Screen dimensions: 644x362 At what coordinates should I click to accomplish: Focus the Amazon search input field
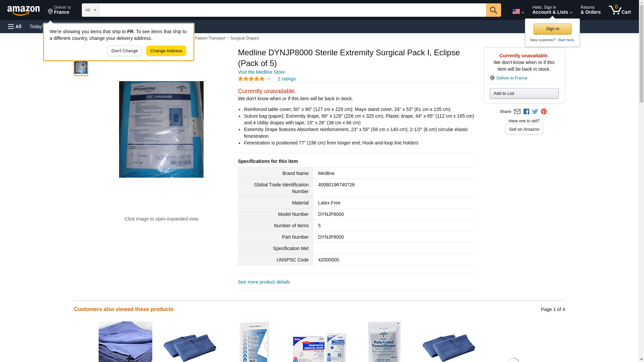click(x=292, y=10)
